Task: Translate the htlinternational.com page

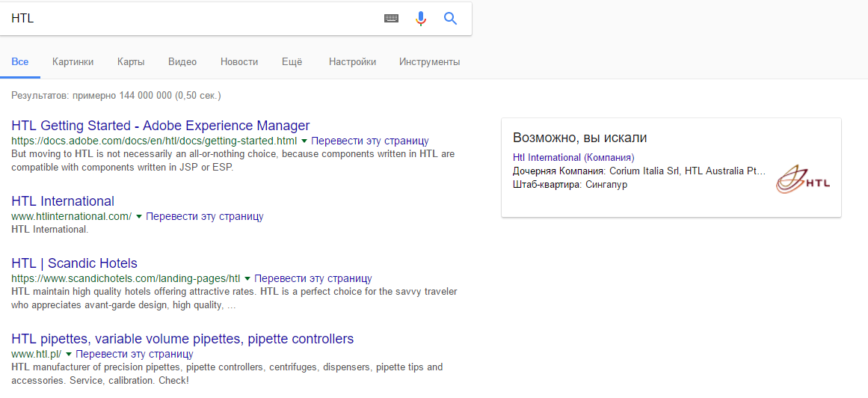Action: pyautogui.click(x=204, y=217)
